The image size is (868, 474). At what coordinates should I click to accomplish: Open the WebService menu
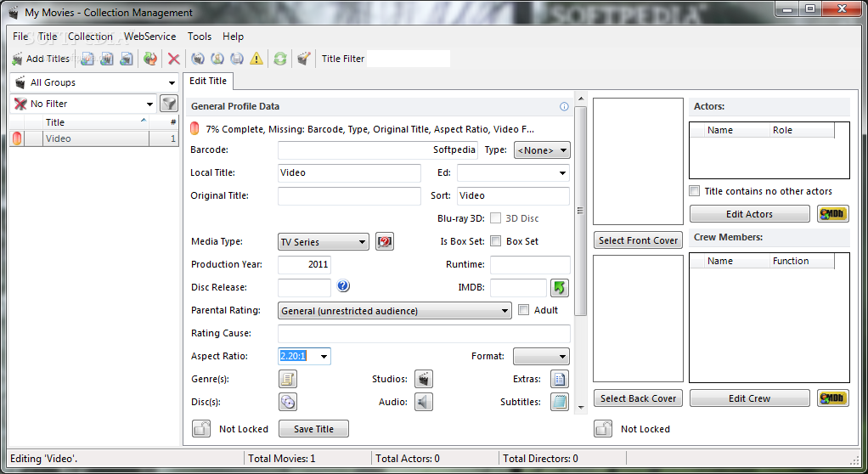pos(150,37)
